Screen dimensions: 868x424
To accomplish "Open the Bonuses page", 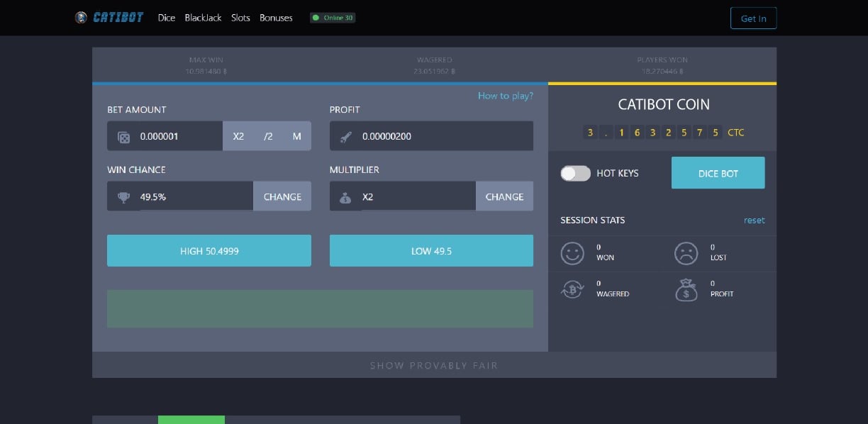I will [276, 18].
